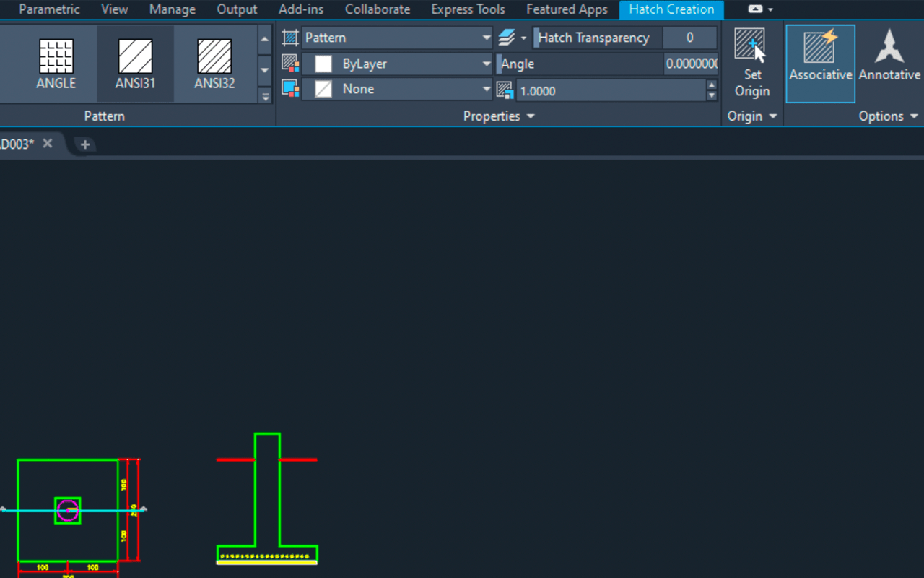Click the Set Origin button

click(x=752, y=64)
